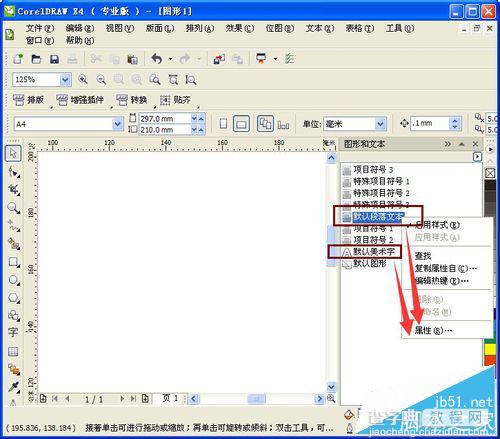Select the Table tool
This screenshot has height=439, width=500.
13,351
